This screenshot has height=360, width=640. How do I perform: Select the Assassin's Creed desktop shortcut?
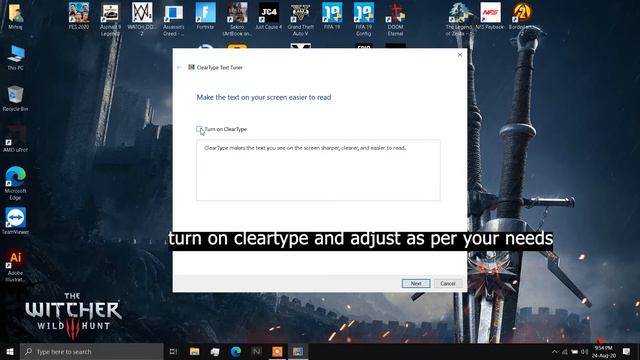(173, 19)
